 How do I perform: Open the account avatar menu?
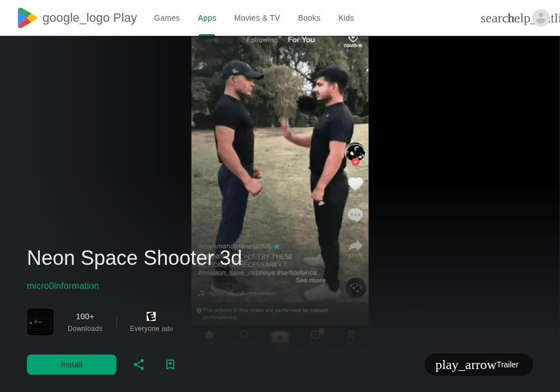pos(541,18)
